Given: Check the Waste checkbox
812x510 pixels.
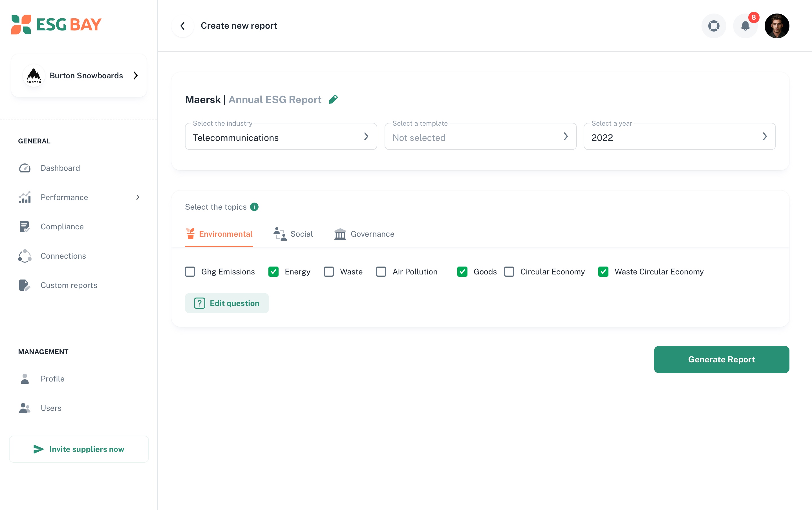Looking at the screenshot, I should [x=328, y=271].
